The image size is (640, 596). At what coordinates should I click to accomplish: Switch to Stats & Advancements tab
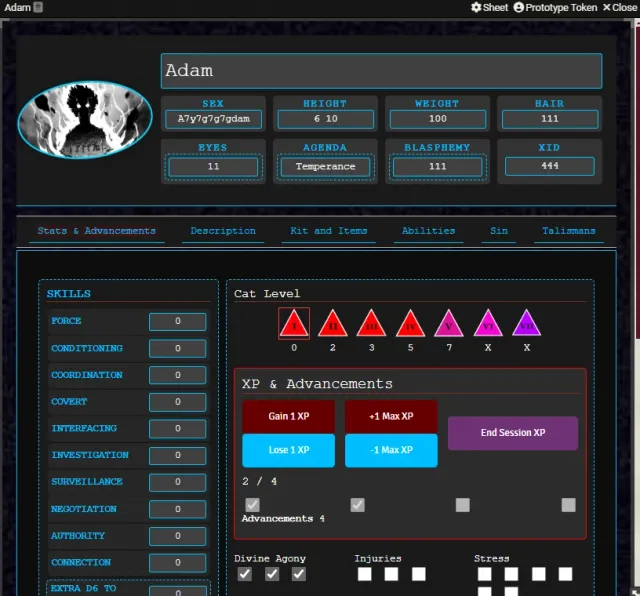coord(97,231)
